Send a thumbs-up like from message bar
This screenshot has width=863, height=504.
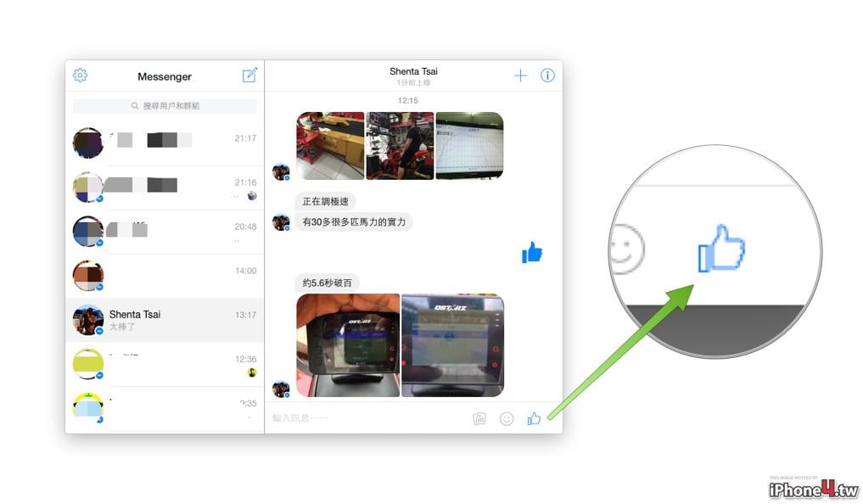coord(533,418)
